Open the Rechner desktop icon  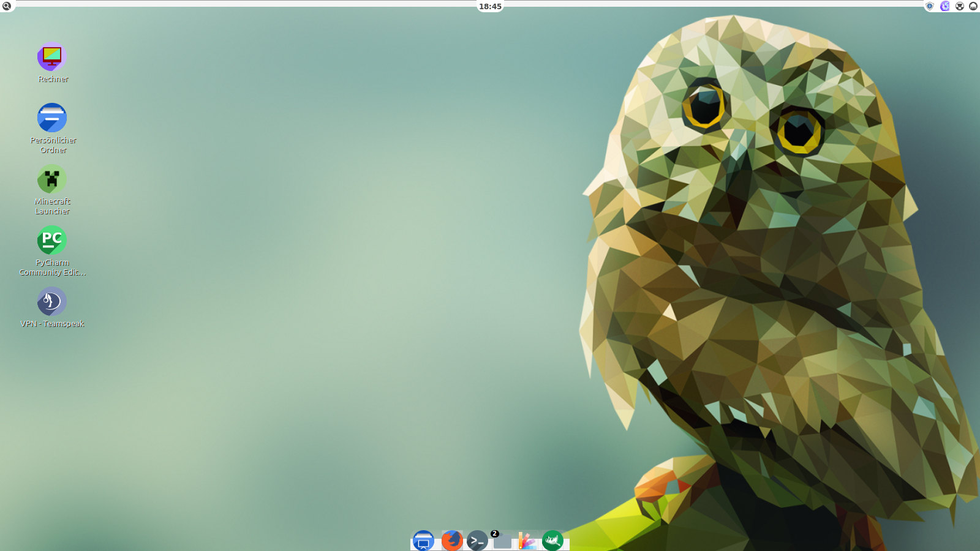point(52,57)
